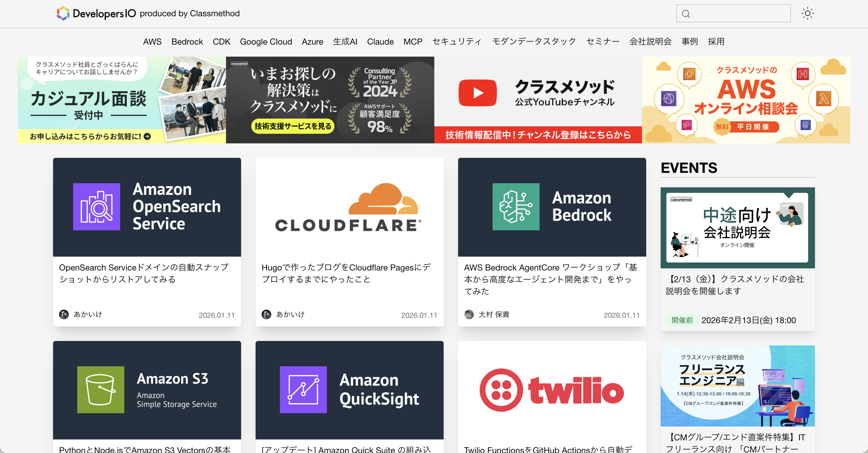
Task: Click the Twilio logo thumbnail
Action: tap(552, 390)
